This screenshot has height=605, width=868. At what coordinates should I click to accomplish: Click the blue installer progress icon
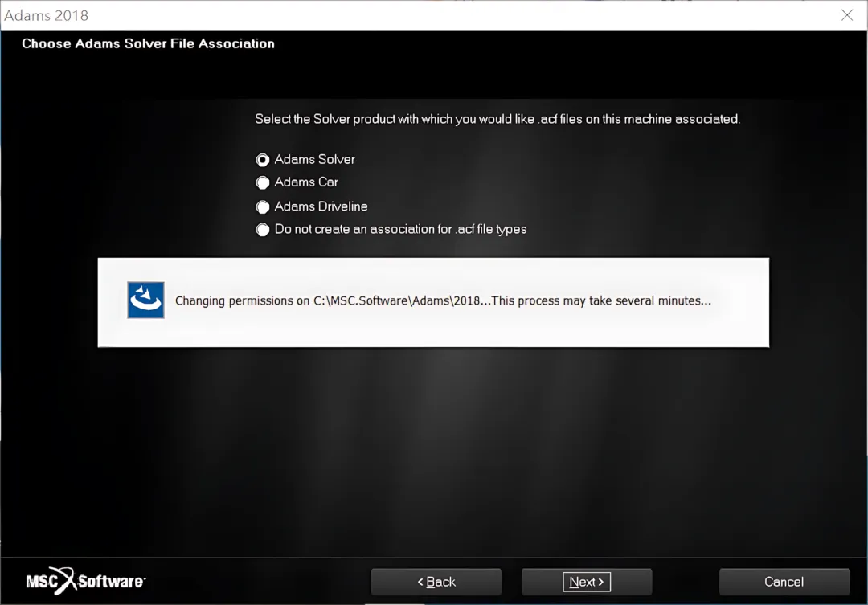pyautogui.click(x=145, y=300)
